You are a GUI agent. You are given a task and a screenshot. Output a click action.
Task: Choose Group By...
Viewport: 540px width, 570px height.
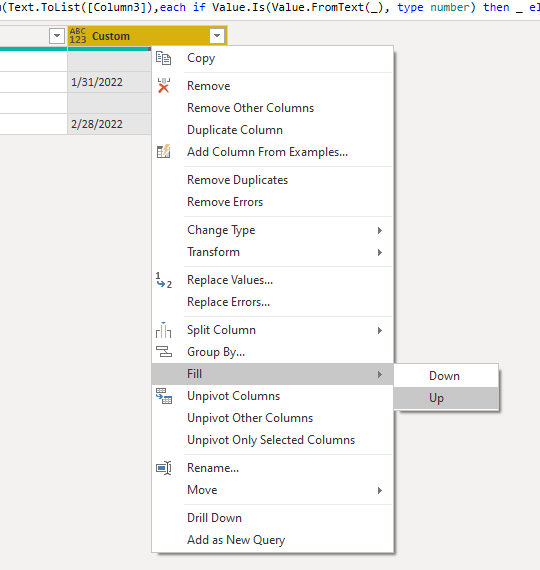pos(272,352)
